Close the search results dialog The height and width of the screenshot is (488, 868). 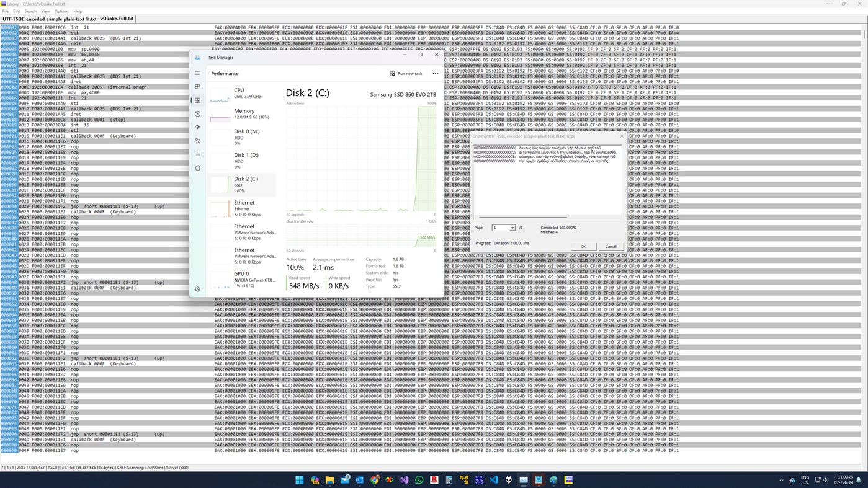pos(622,136)
